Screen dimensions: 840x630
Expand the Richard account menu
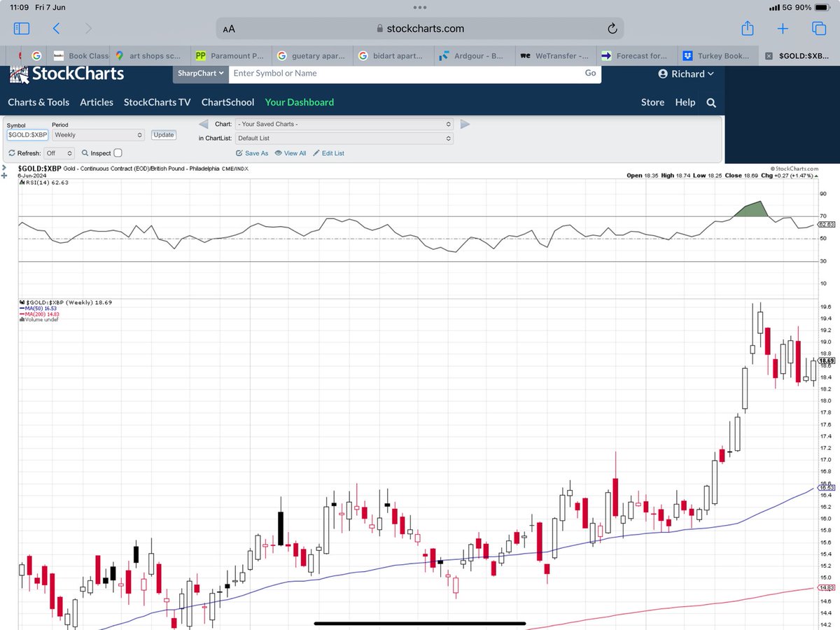coord(686,73)
